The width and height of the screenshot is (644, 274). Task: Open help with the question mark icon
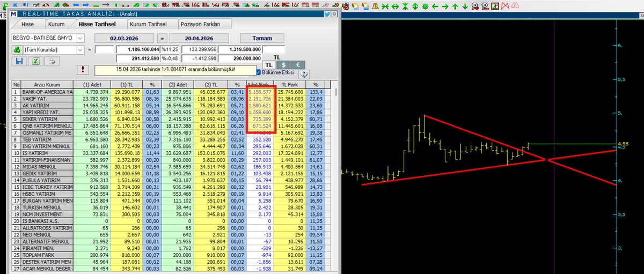[304, 75]
